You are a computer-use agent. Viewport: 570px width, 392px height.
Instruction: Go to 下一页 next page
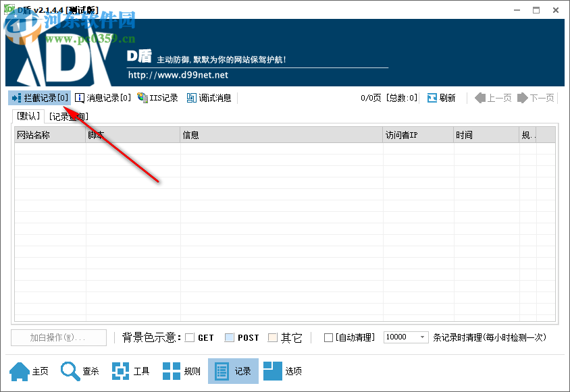pyautogui.click(x=536, y=98)
